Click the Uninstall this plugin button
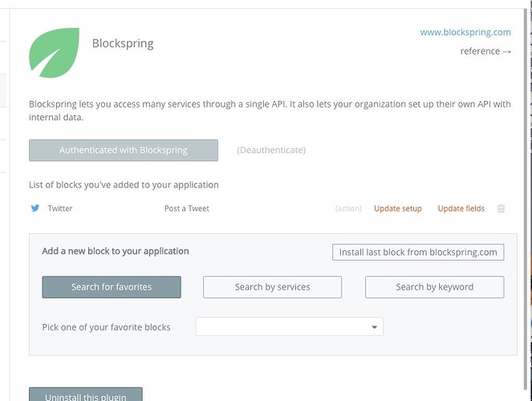 [86, 395]
